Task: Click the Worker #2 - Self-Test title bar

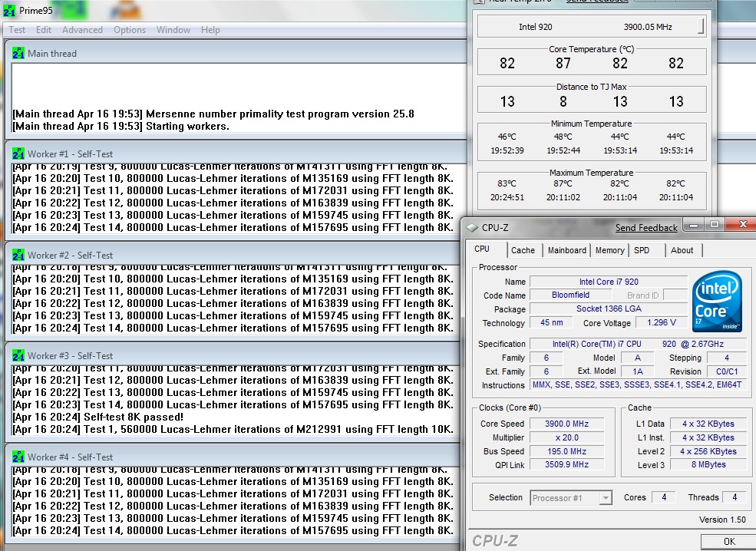Action: [x=234, y=255]
